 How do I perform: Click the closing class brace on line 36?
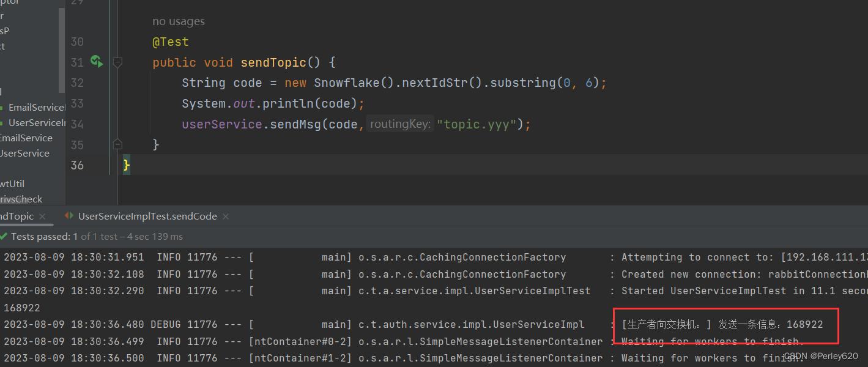click(x=127, y=165)
